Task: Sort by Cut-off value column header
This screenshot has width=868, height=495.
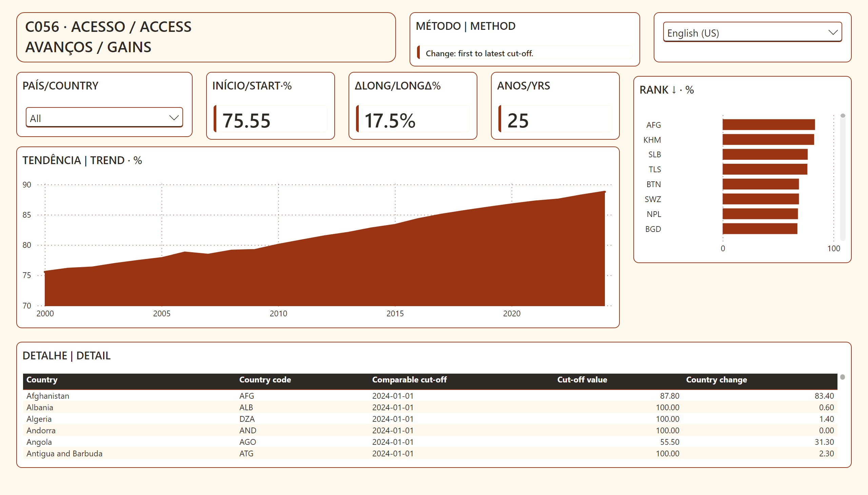Action: 582,380
